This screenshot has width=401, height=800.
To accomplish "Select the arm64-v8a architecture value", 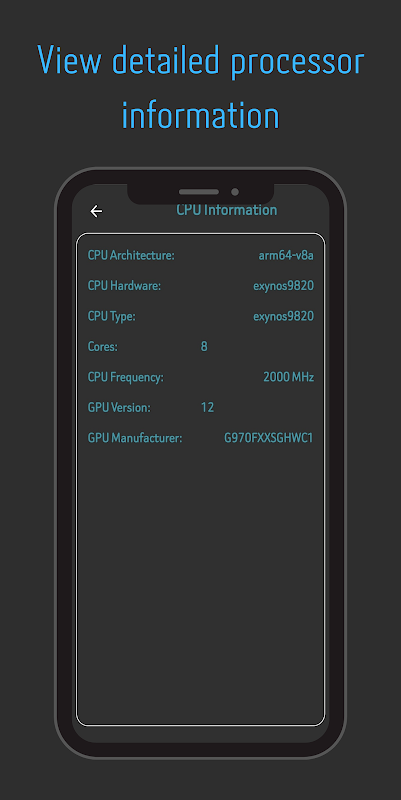I will click(x=286, y=256).
